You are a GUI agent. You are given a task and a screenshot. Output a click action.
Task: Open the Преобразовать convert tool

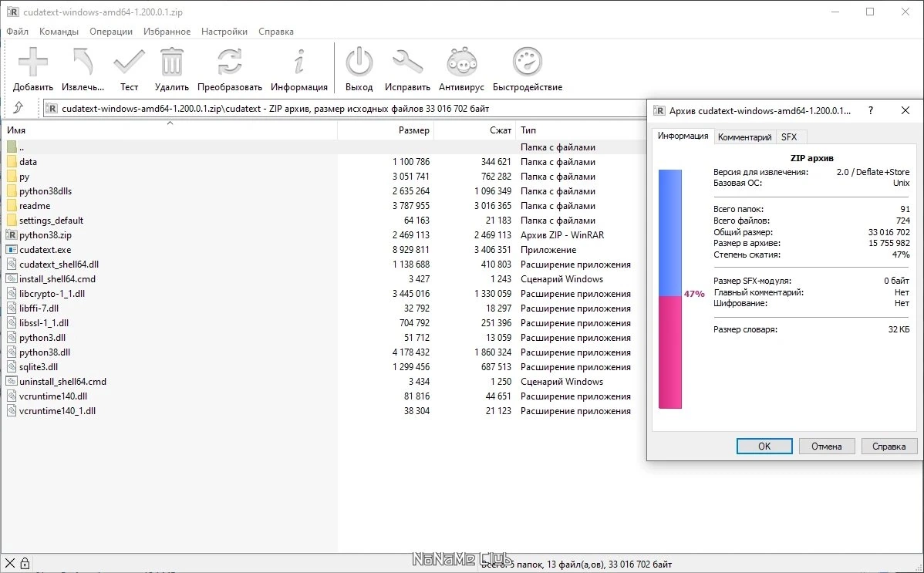pos(229,62)
